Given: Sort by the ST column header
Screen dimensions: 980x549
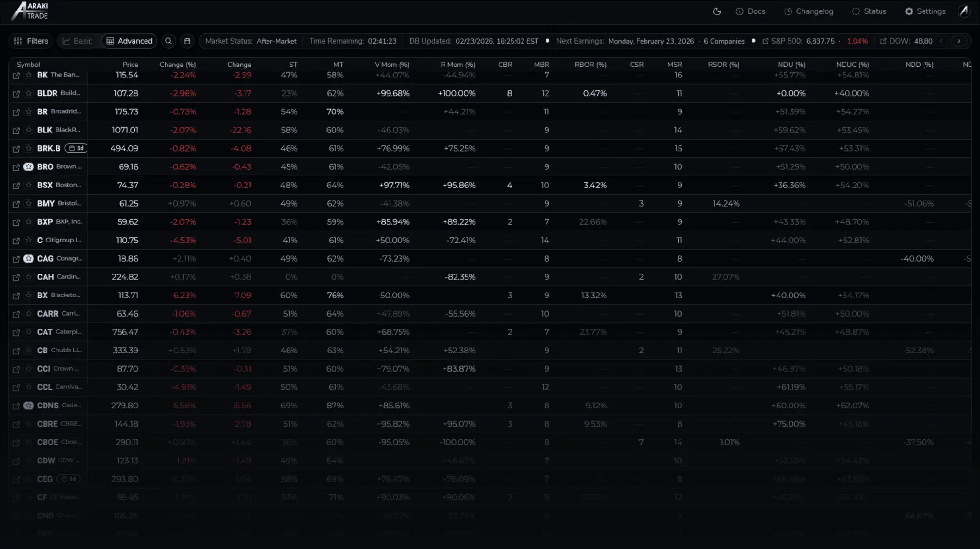Looking at the screenshot, I should coord(293,65).
